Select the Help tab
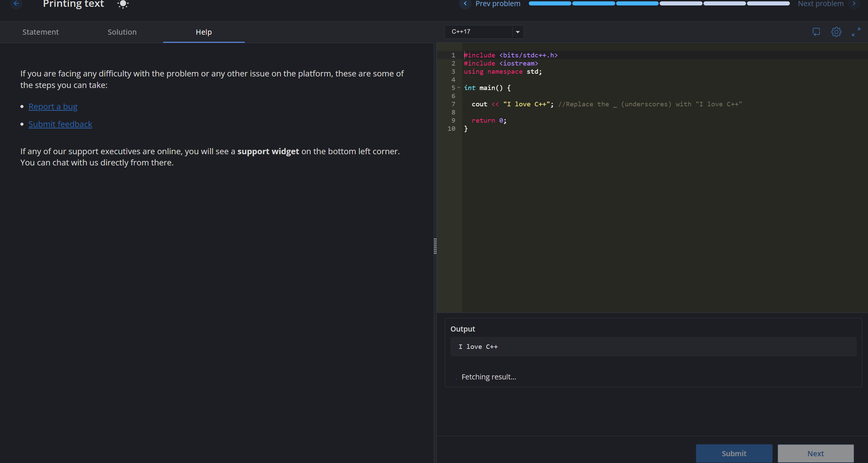This screenshot has height=463, width=868. [x=204, y=32]
